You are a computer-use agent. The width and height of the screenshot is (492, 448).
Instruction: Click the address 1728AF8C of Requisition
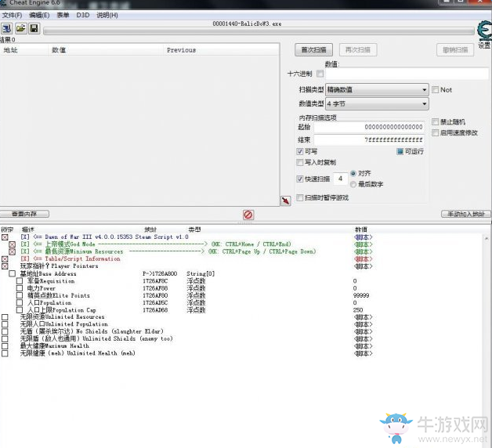point(155,281)
